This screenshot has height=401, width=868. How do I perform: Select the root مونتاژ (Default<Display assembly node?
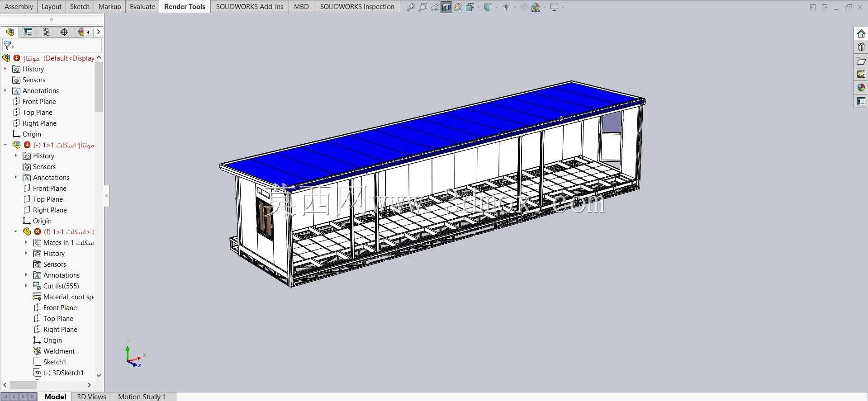click(48, 58)
